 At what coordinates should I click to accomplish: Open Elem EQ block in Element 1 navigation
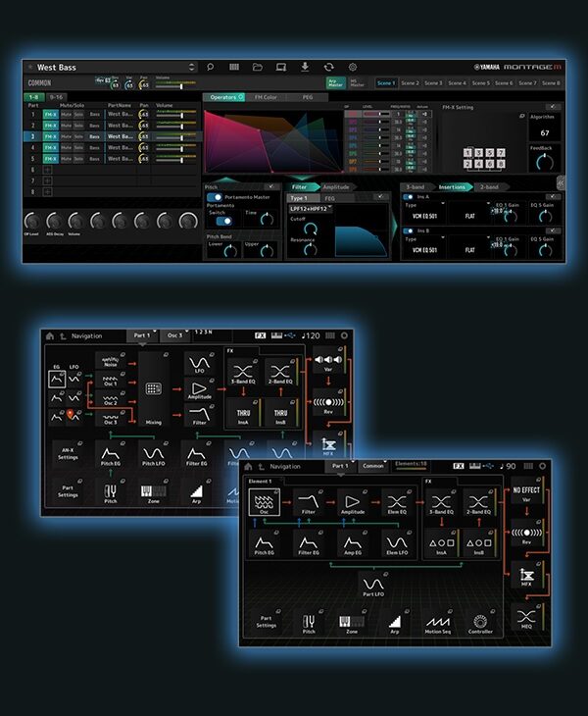(x=397, y=502)
